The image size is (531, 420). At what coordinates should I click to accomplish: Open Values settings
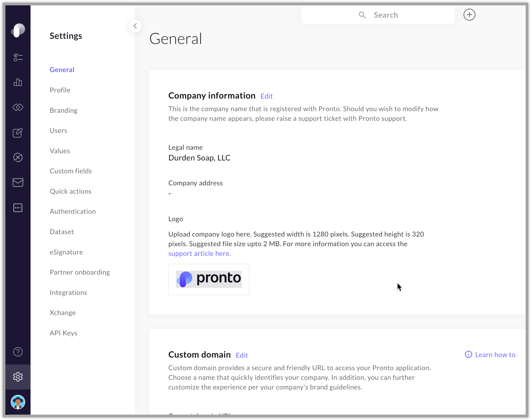pos(60,151)
